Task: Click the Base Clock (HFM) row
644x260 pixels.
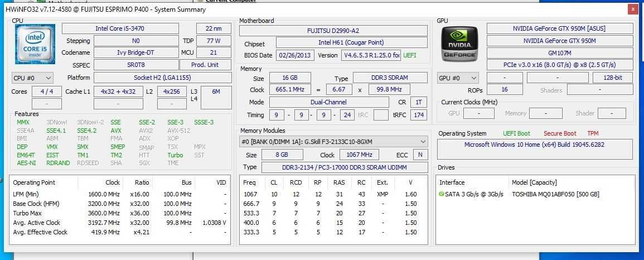Action: (119, 204)
